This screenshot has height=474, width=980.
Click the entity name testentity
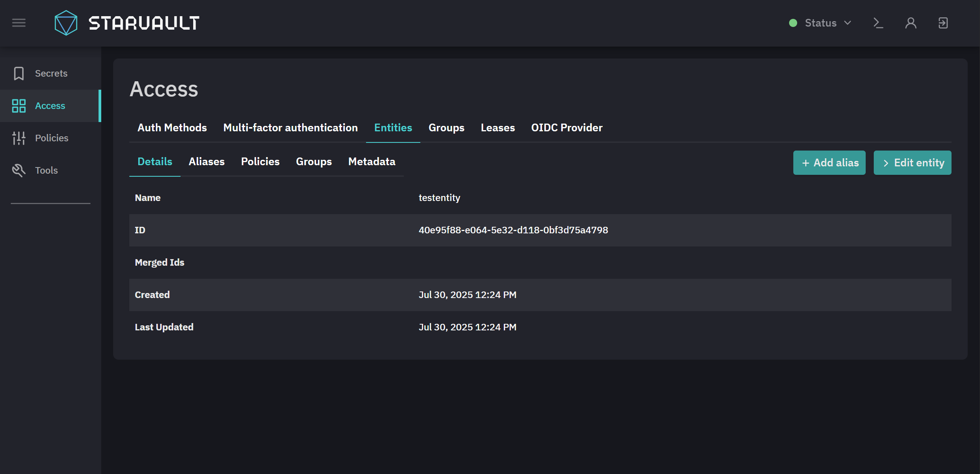coord(439,198)
